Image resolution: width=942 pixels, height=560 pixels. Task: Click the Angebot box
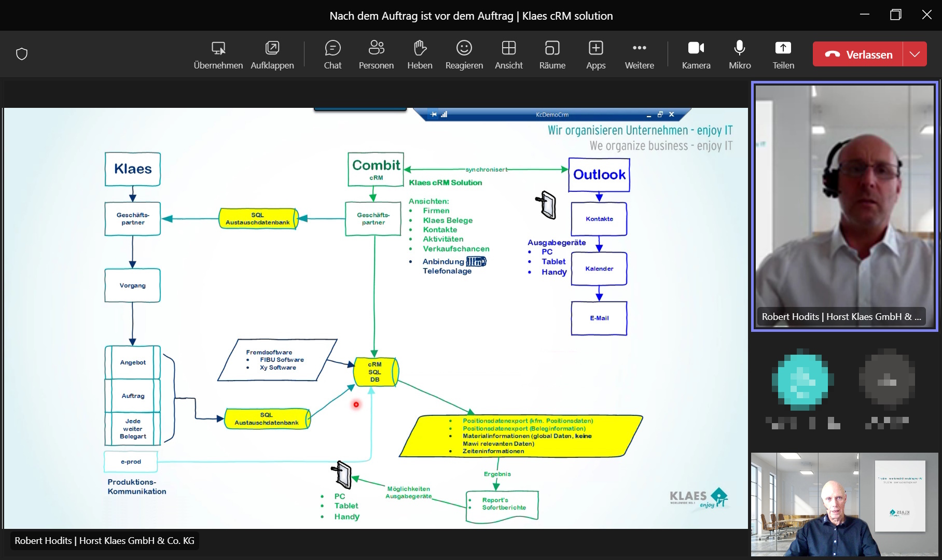[x=133, y=362]
